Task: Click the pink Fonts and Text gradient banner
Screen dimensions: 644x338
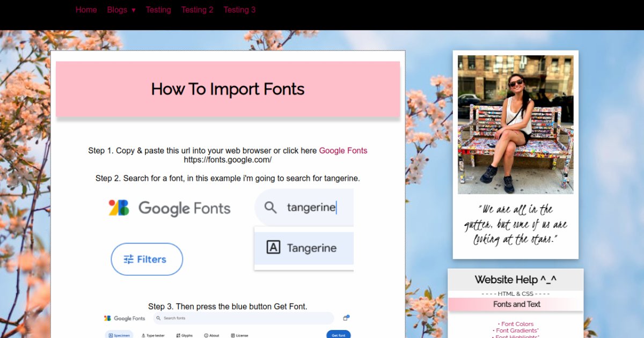Action: tap(516, 304)
